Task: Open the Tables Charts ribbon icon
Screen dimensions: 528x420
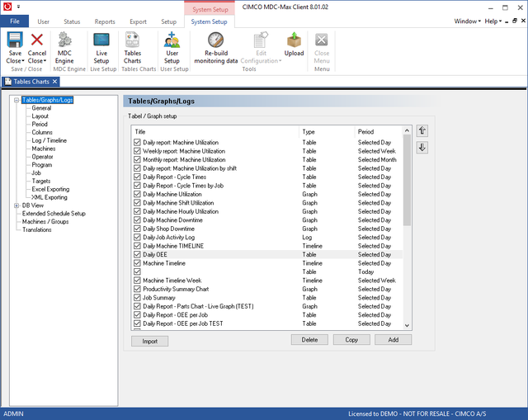Action: click(132, 40)
